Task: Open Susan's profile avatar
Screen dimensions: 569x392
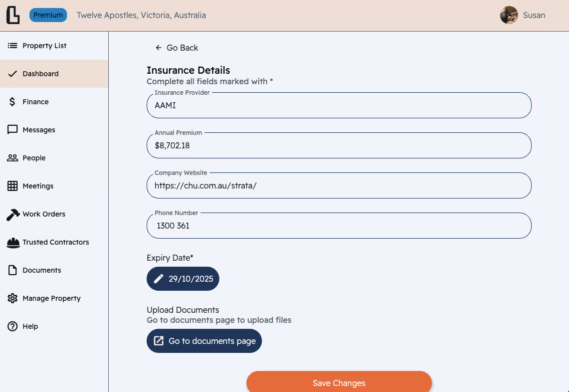Action: [509, 15]
